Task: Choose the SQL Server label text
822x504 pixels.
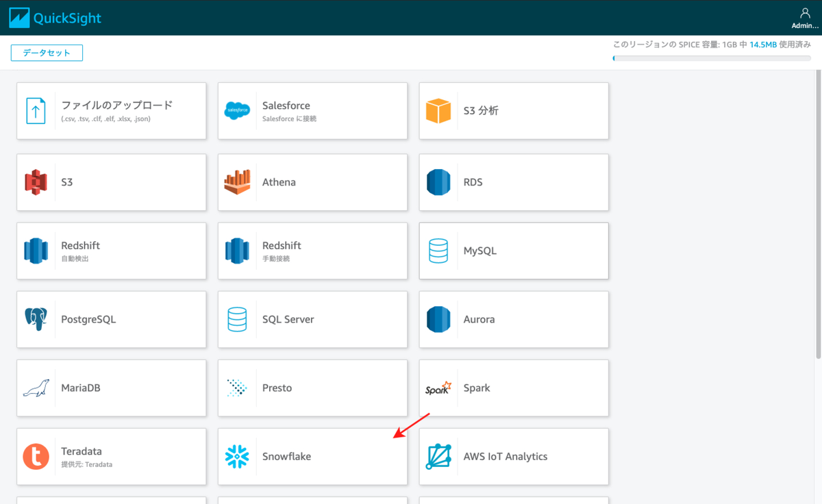Action: point(288,319)
